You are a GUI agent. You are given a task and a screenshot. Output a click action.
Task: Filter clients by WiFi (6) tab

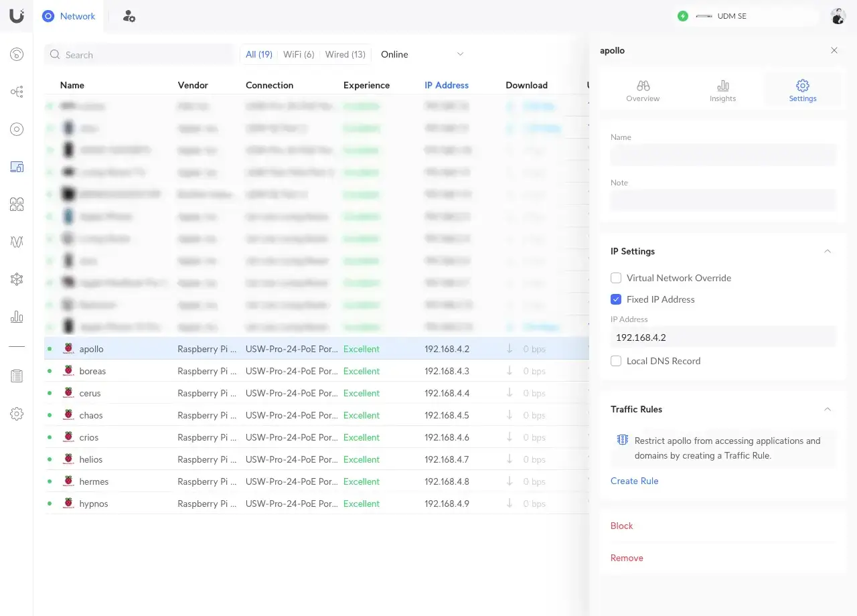299,54
